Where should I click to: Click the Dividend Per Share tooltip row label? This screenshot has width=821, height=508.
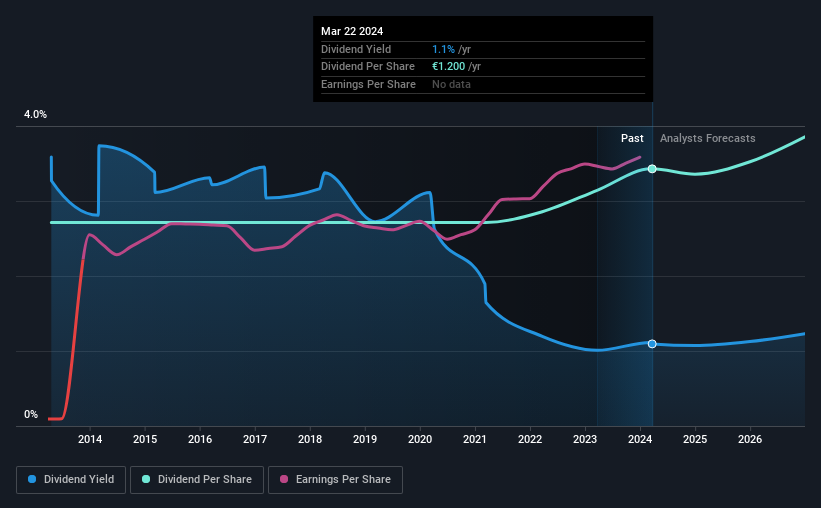[x=368, y=67]
